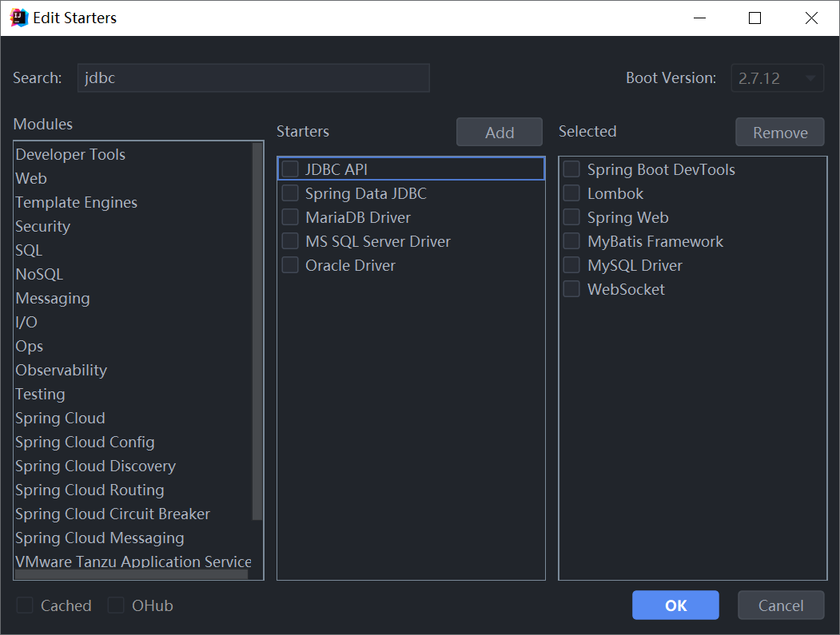840x635 pixels.
Task: Tick the MariaDB Driver checkbox
Action: tap(290, 217)
